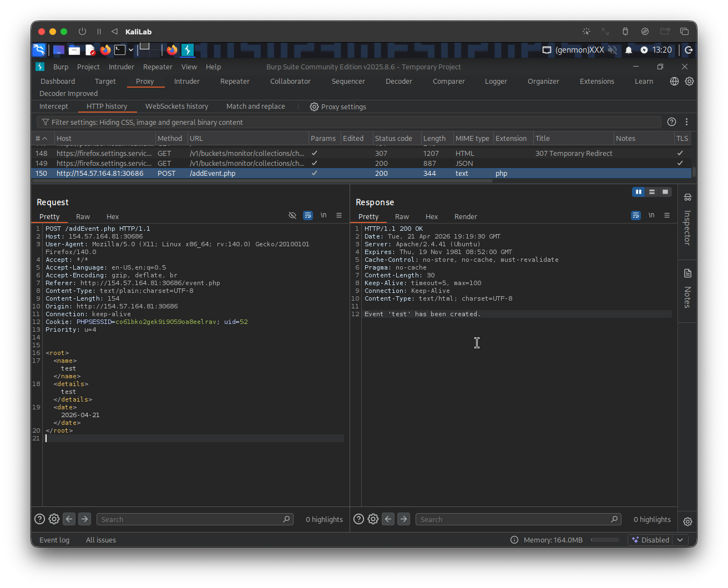Toggle show newline characters in Response panel

[651, 215]
